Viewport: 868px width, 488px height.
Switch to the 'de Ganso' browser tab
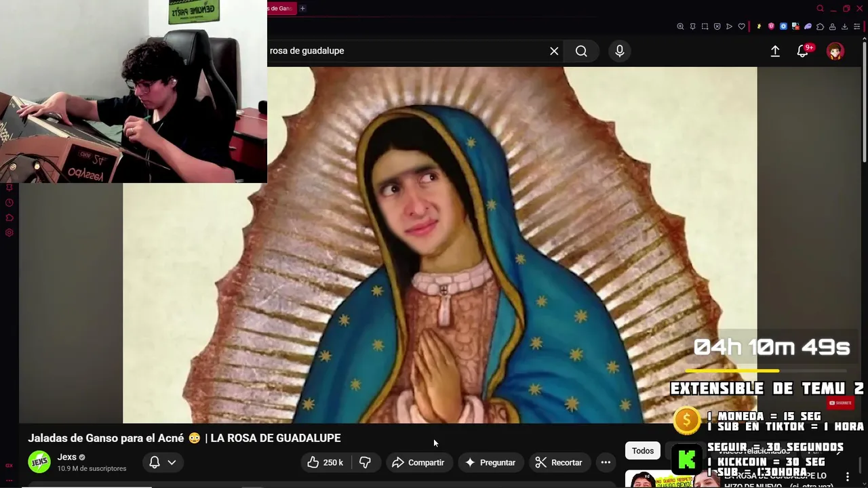point(281,8)
